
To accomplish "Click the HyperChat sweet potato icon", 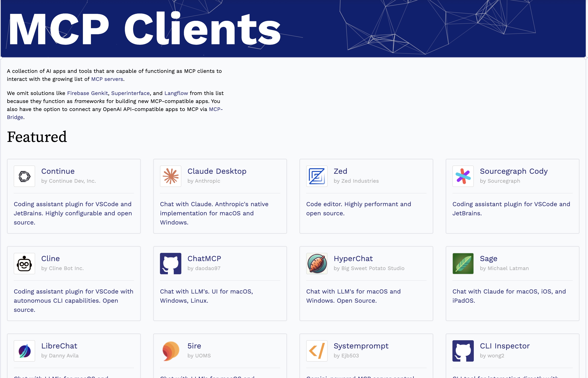I will (x=317, y=264).
